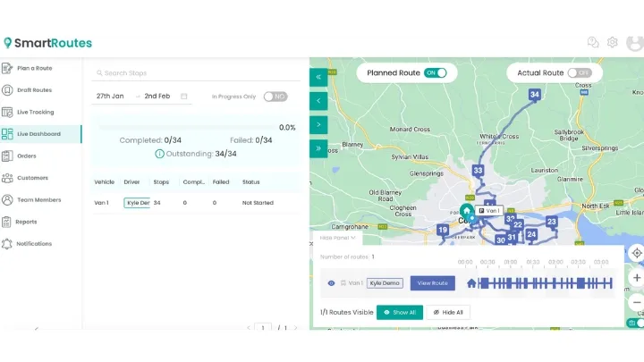Click the depot home marker on map
Viewport: 644px width, 362px height.
[467, 211]
